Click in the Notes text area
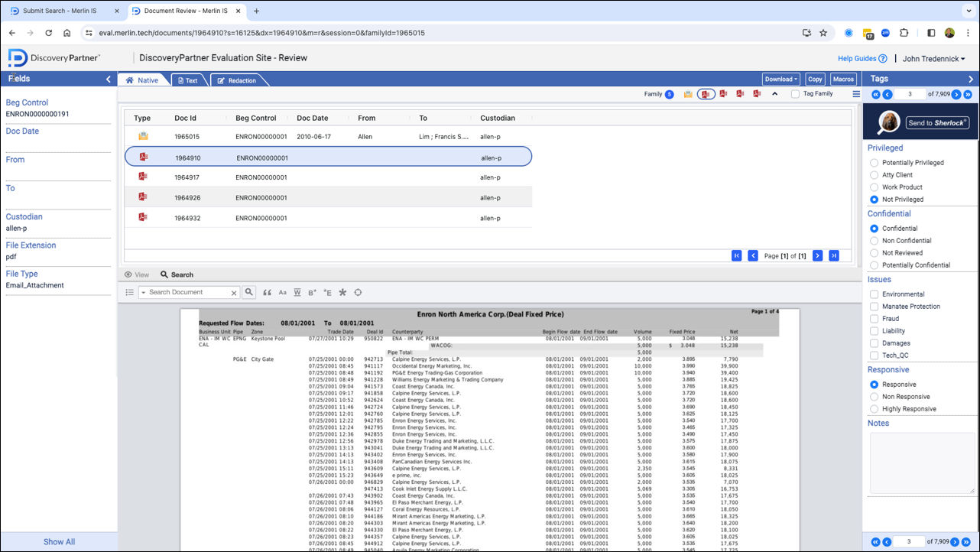Viewport: 980px width, 552px height. (x=922, y=463)
